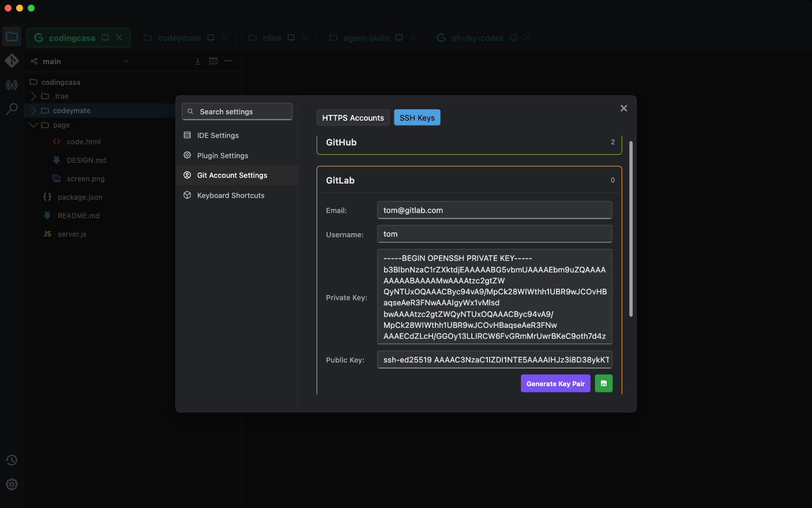Open package.json in the file tree
Screen dimensions: 812x508
[x=80, y=197]
